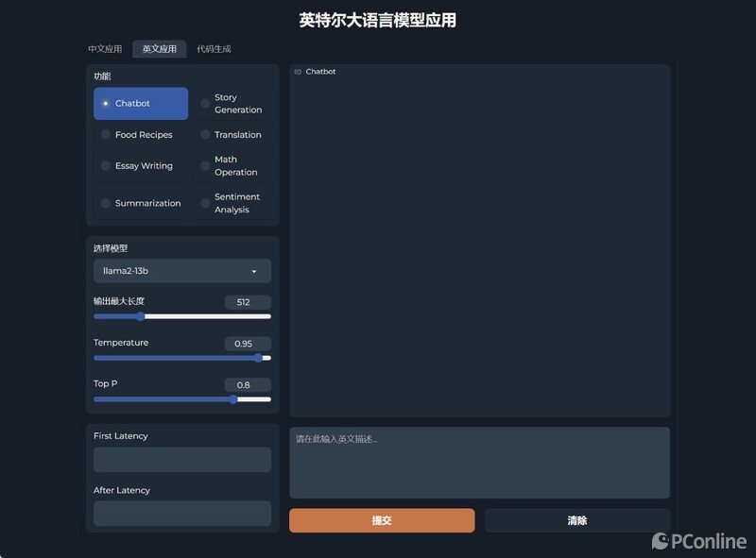The height and width of the screenshot is (558, 756).
Task: Click the 英特尔大语言模型应用 page title
Action: click(x=377, y=20)
